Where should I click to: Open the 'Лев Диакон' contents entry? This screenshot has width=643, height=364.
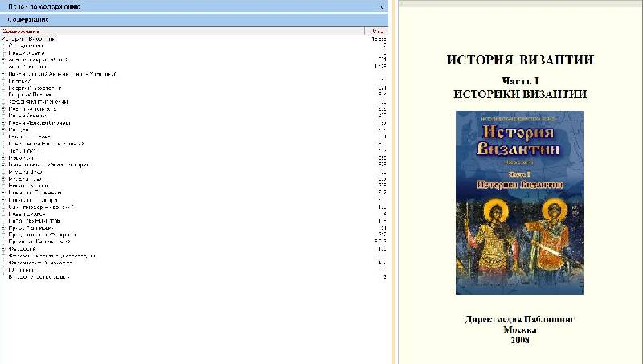tap(24, 151)
